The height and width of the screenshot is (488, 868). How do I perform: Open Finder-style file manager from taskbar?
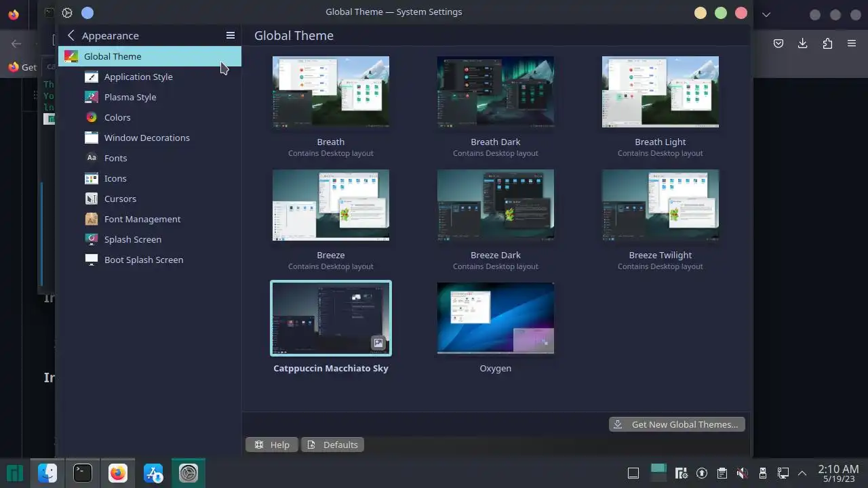tap(47, 473)
